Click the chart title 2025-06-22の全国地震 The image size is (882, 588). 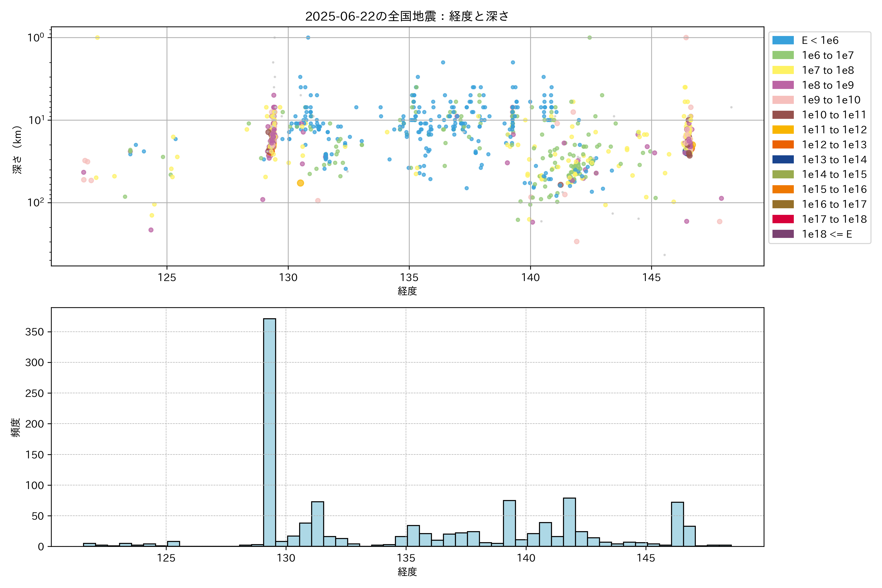407,16
